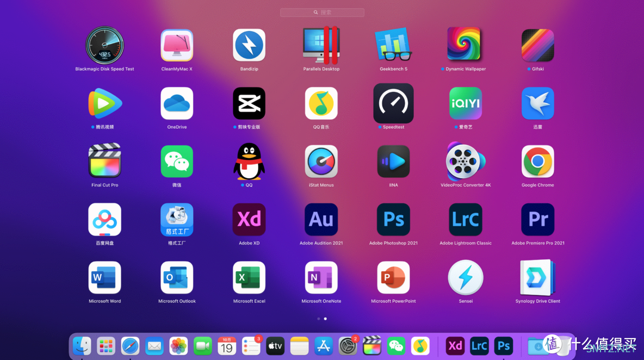Screen dimensions: 644x360
Task: Launch Photos from the Dock
Action: point(179,346)
